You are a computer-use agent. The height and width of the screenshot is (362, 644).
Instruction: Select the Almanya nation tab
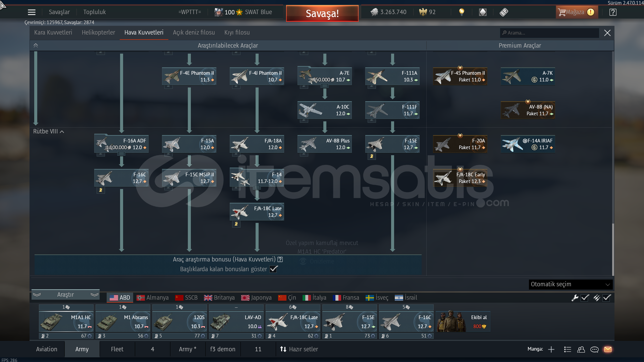tap(153, 298)
